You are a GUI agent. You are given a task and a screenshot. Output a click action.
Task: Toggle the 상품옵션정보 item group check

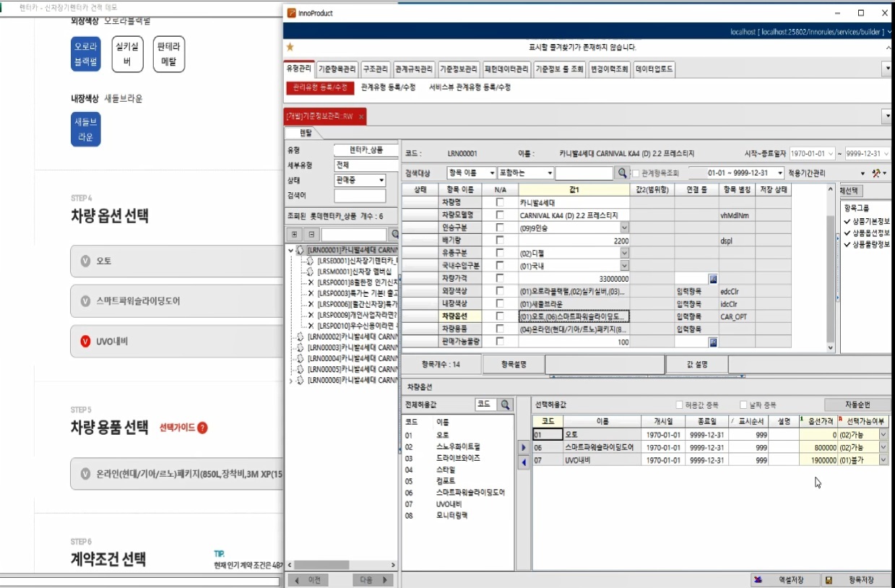(847, 233)
